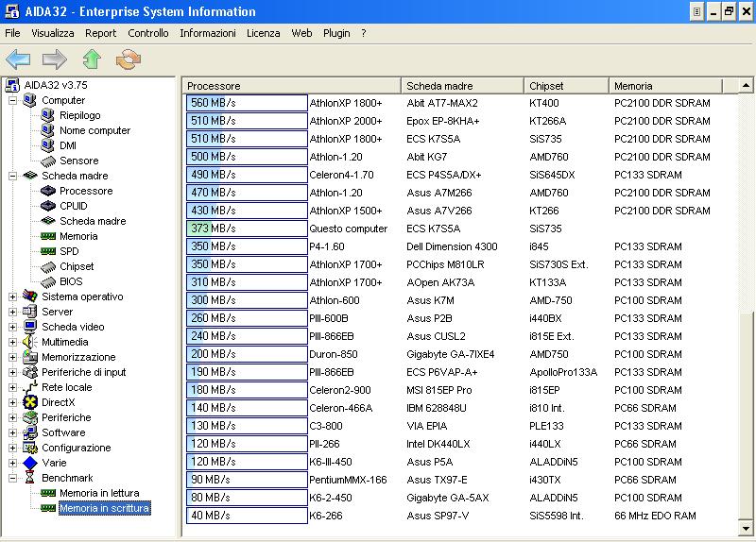Click the ApolloPro133A chipset cell
This screenshot has width=756, height=542.
(563, 372)
